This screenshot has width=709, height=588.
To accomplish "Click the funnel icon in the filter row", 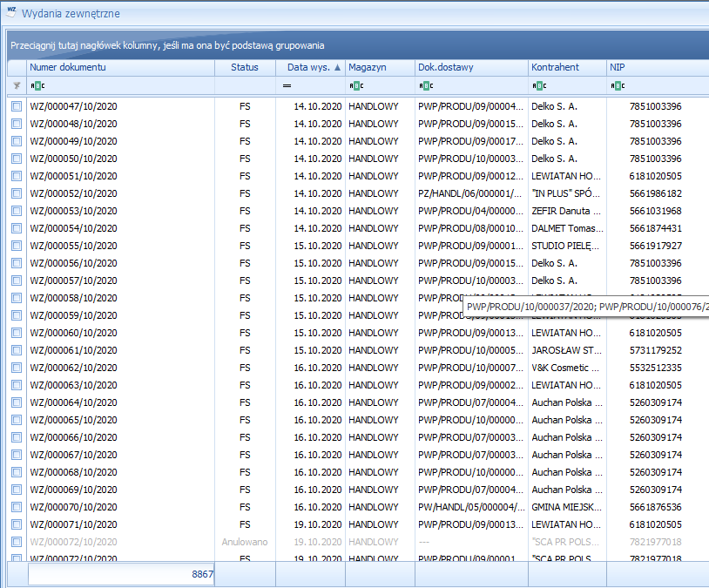I will [x=17, y=85].
